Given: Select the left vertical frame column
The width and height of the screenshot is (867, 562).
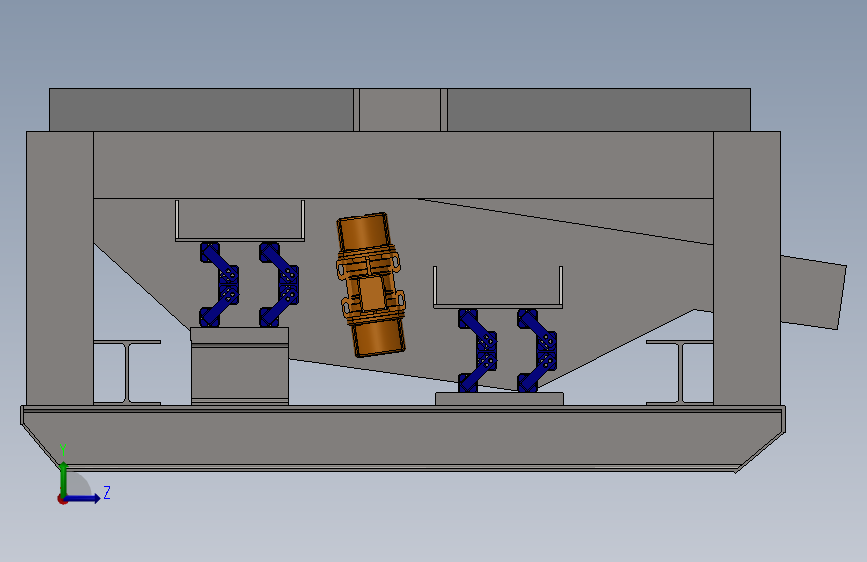Looking at the screenshot, I should pyautogui.click(x=60, y=268).
